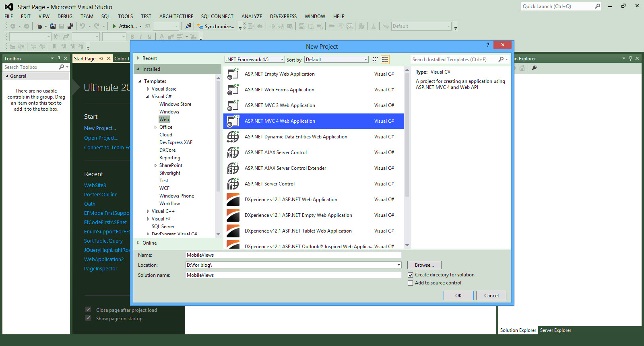Image resolution: width=644 pixels, height=346 pixels.
Task: Click the New Project... link on Start Page
Action: [x=100, y=128]
